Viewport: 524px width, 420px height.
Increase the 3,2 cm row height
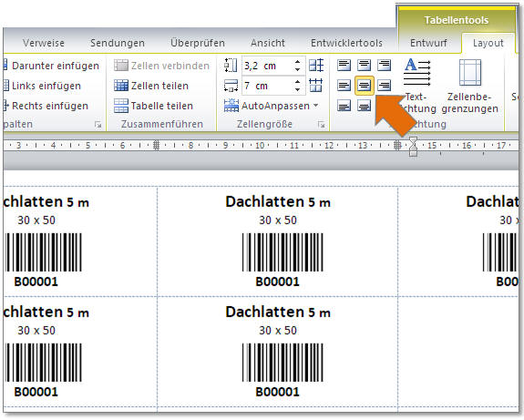[297, 61]
